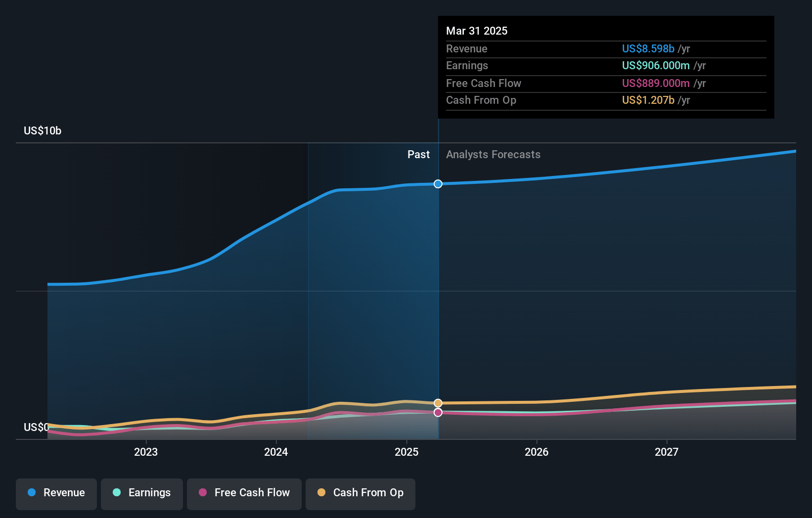Click the US$8.598b revenue value
Screen dimensions: 812x518
(648, 48)
